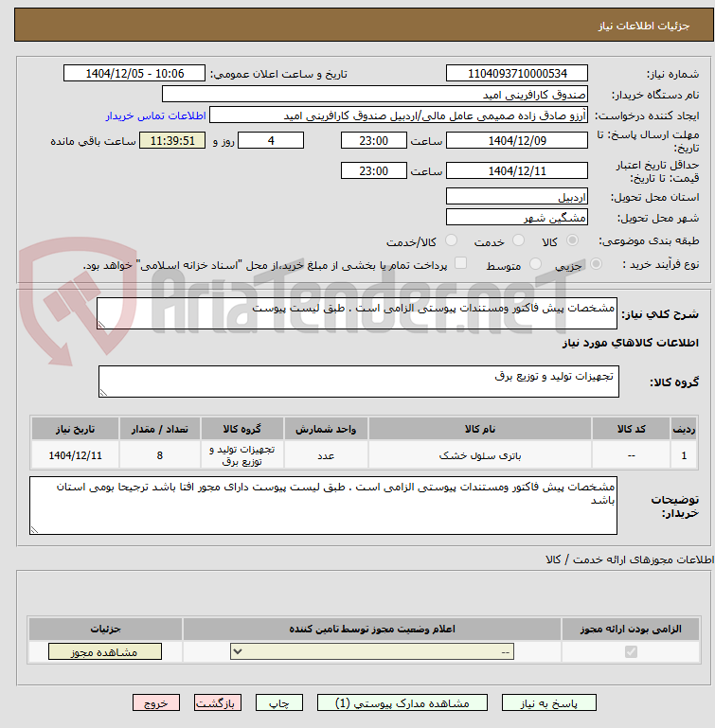Click the گروه کالا column header
Screen dimensions: 715x728
pyautogui.click(x=242, y=429)
